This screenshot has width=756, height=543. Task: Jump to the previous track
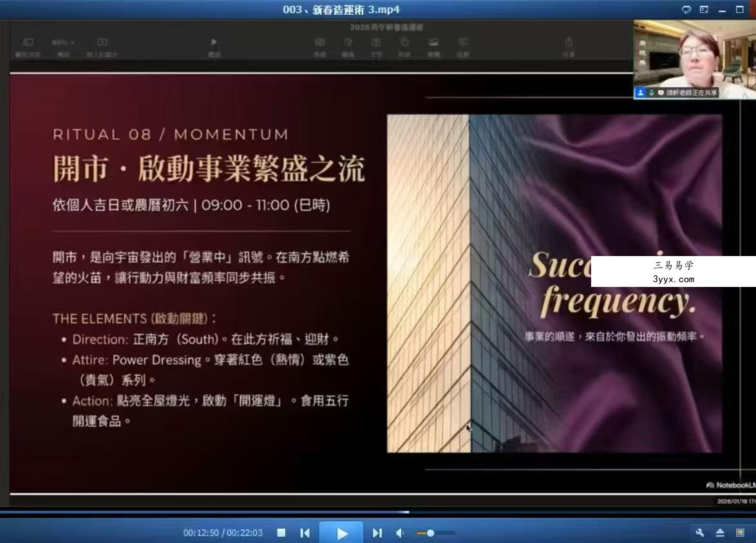point(305,533)
